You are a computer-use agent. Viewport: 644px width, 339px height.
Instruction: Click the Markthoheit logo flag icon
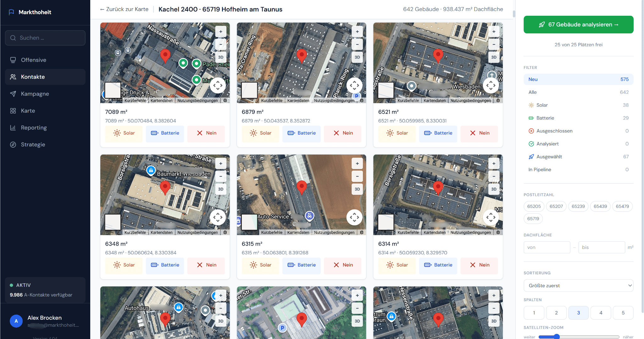click(11, 12)
